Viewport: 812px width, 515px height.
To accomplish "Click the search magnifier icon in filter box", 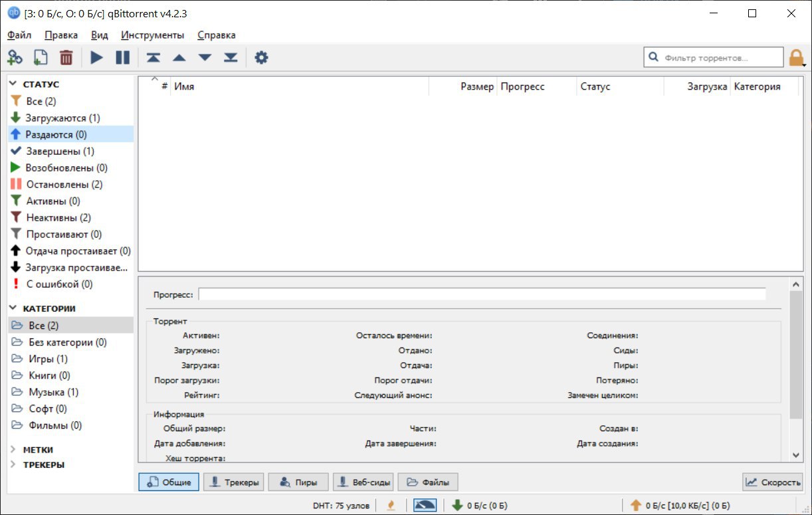I will click(x=654, y=58).
